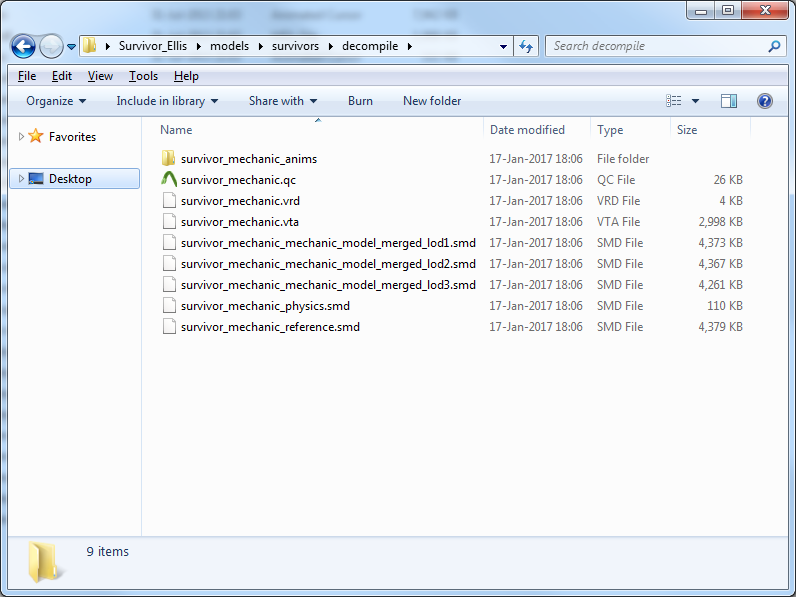
Task: Open the Edit menu
Action: (61, 76)
